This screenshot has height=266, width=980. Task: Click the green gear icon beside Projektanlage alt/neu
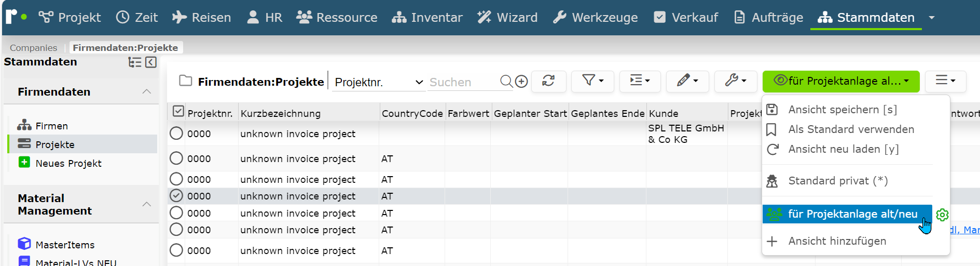point(942,215)
